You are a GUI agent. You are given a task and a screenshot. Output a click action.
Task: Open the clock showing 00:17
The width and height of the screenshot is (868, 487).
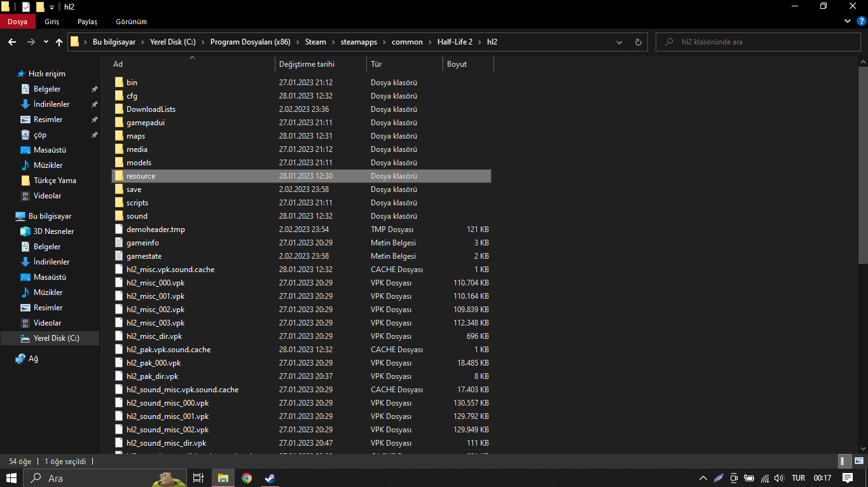tap(822, 478)
